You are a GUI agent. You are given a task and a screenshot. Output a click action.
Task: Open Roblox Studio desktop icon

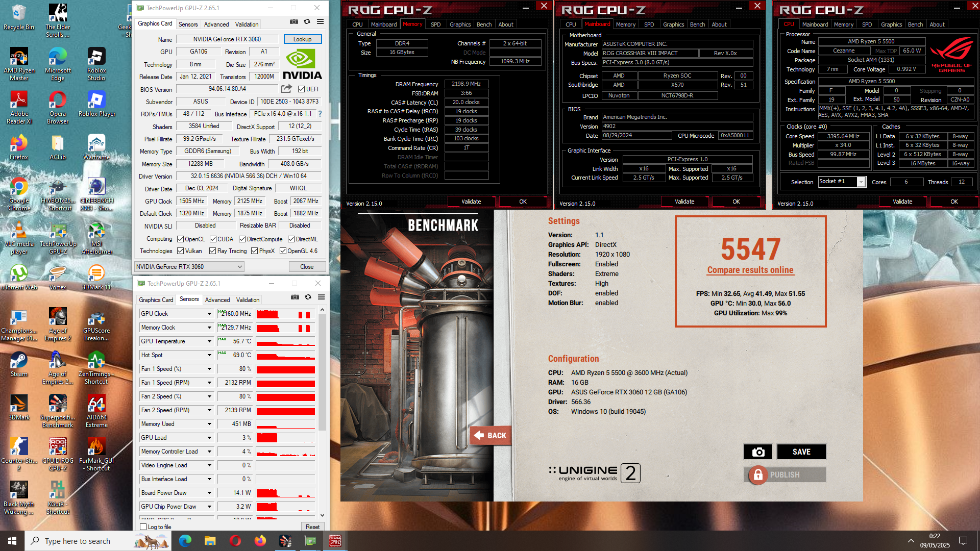click(x=96, y=64)
